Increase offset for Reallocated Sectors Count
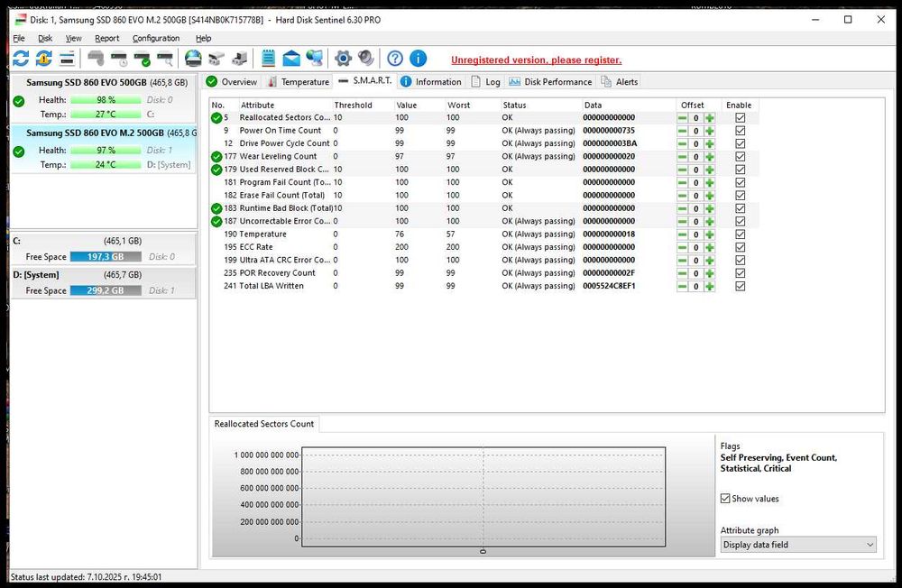Image resolution: width=902 pixels, height=588 pixels. (x=710, y=118)
